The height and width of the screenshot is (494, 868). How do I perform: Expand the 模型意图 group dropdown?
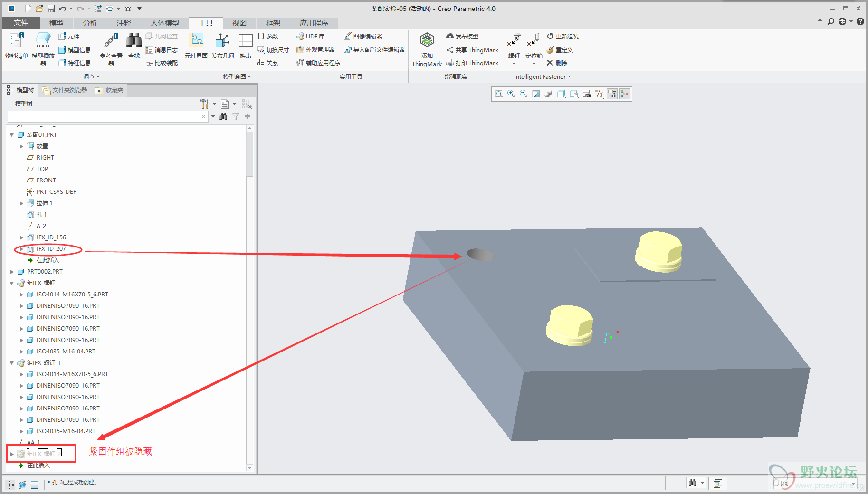pyautogui.click(x=237, y=76)
